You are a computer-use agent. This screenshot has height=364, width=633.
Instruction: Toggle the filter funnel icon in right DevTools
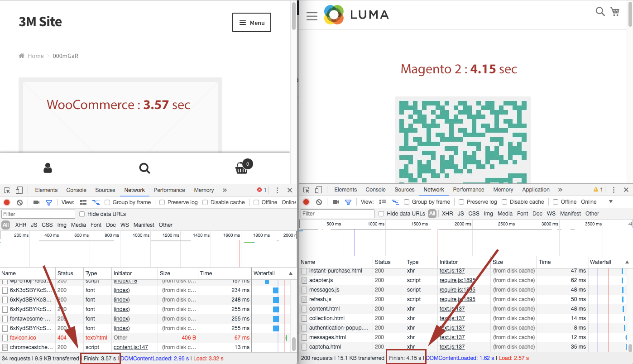348,202
